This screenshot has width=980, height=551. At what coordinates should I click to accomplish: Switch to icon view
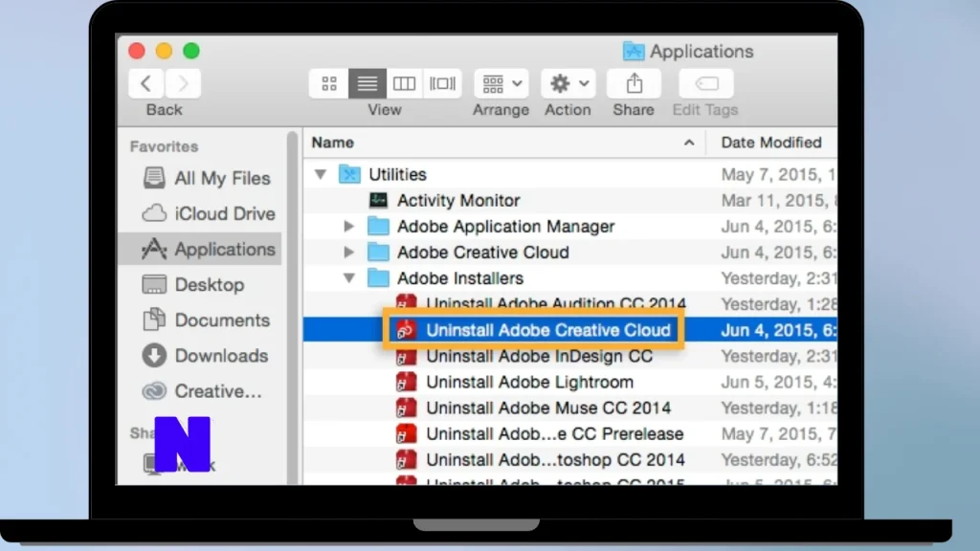click(x=329, y=83)
